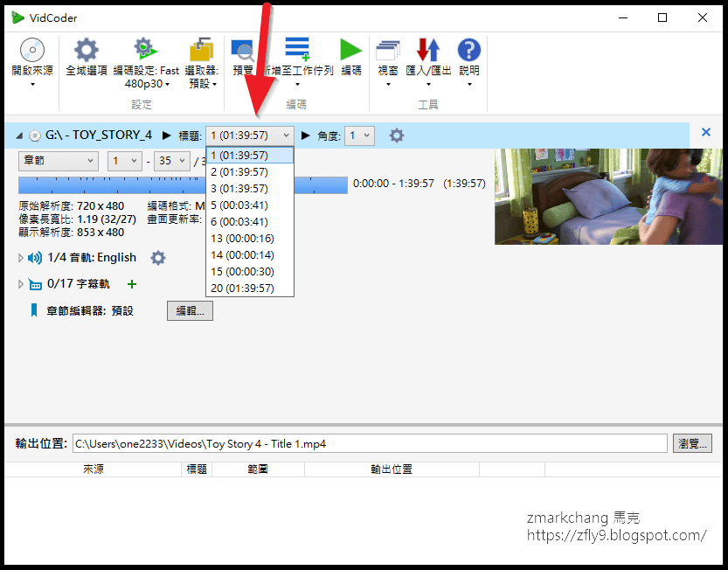Open the 匯入/匯出 import-export tool
728x570 pixels.
pyautogui.click(x=427, y=52)
